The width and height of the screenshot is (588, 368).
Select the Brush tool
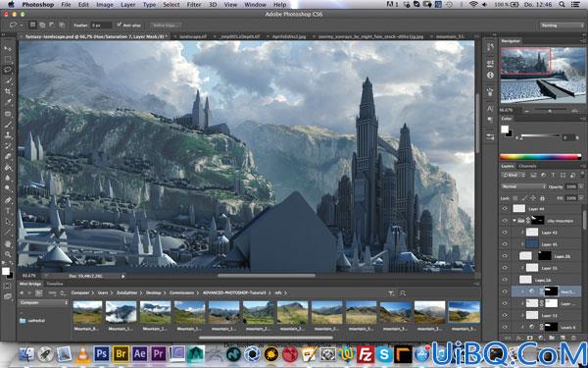[x=8, y=125]
